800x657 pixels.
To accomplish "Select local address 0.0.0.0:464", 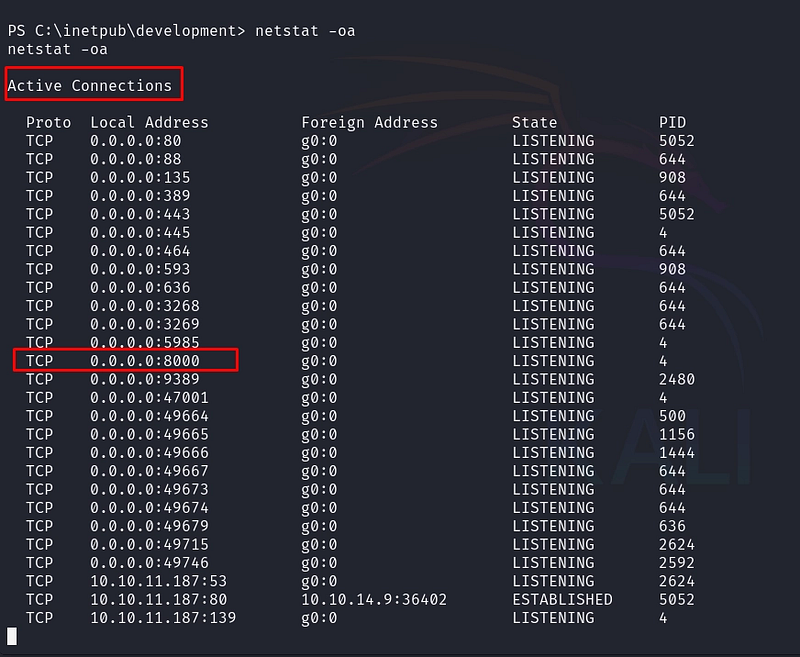I will (140, 251).
